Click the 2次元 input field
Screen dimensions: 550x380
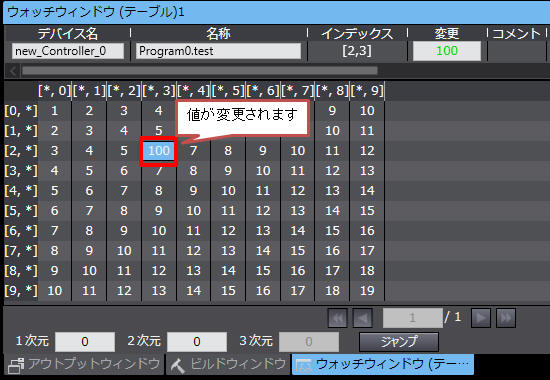click(197, 342)
